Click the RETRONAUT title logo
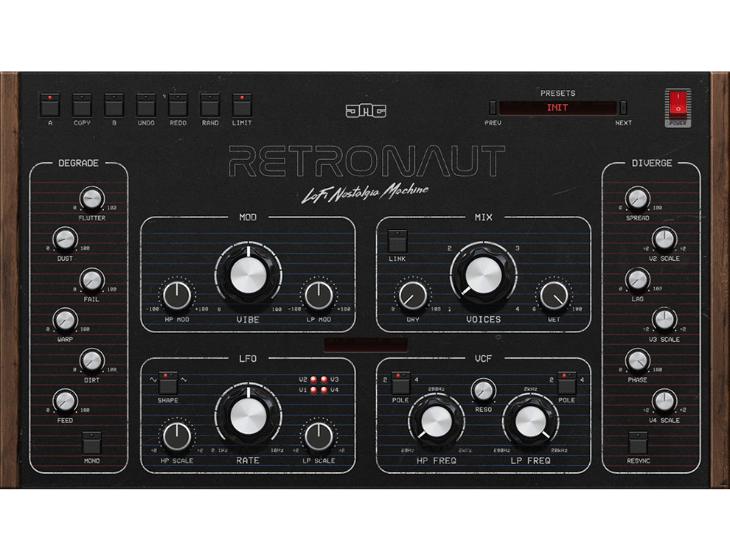730x560 pixels. point(367,161)
